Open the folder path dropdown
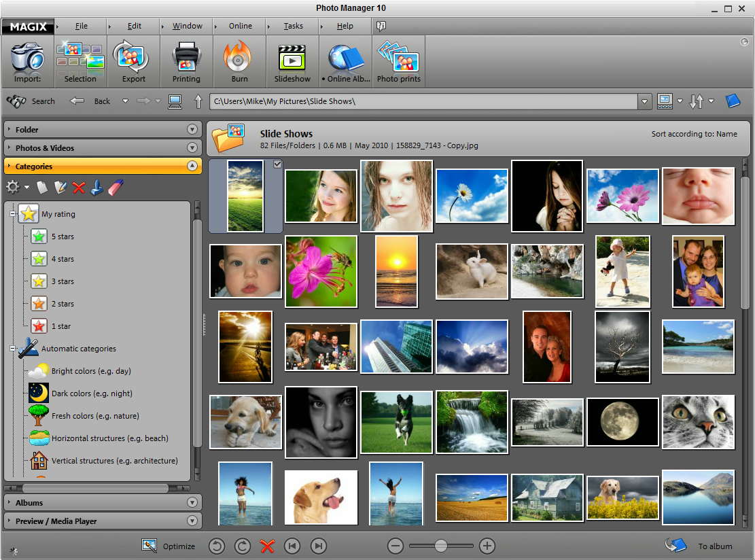755x560 pixels. point(644,101)
